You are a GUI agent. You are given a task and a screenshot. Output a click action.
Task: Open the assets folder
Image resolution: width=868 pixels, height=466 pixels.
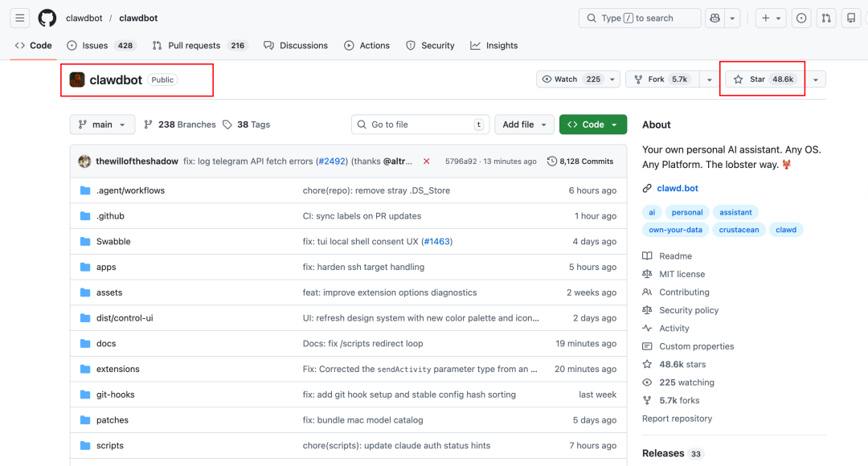click(x=109, y=292)
